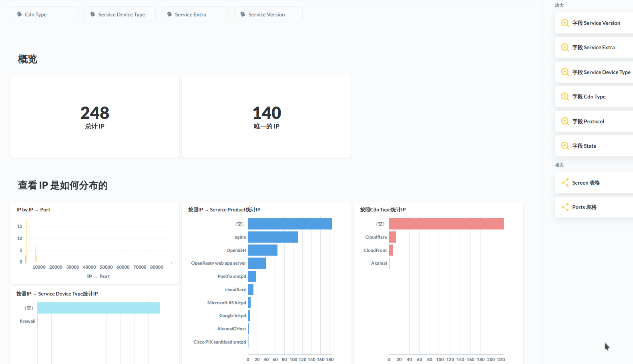Open the Service Device Type filter
The width and height of the screenshot is (633, 364).
tap(120, 14)
